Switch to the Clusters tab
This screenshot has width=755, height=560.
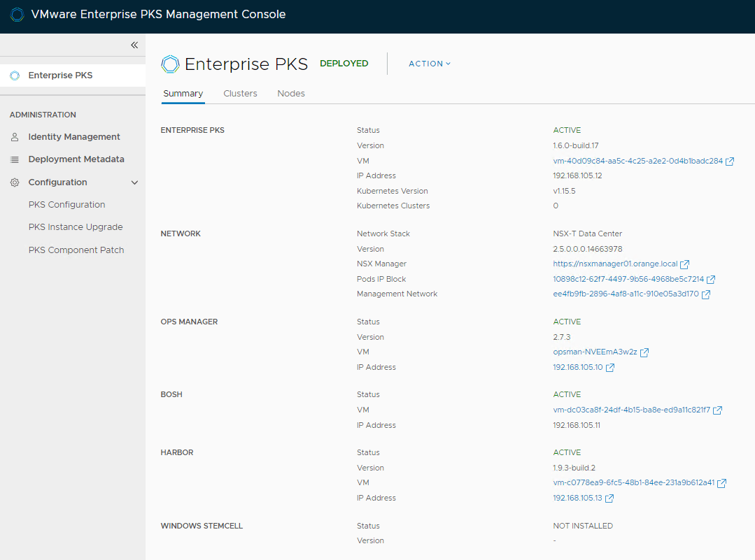click(240, 94)
